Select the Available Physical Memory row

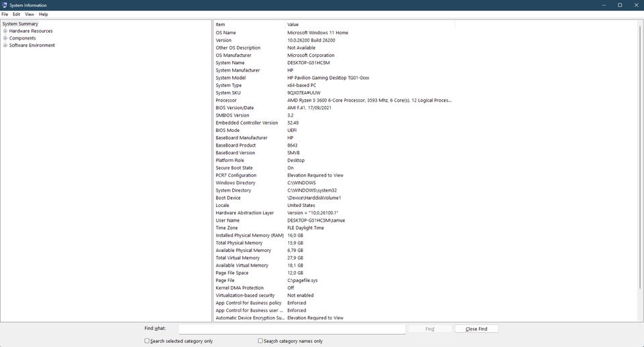tap(334, 250)
